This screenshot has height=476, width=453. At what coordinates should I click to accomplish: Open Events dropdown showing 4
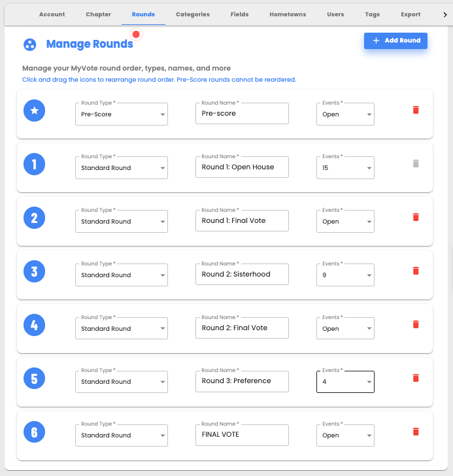pyautogui.click(x=345, y=382)
